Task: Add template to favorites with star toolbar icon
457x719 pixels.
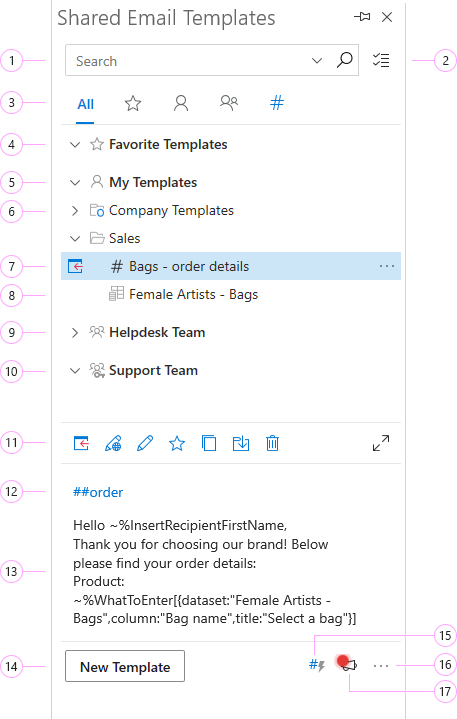Action: pyautogui.click(x=177, y=443)
